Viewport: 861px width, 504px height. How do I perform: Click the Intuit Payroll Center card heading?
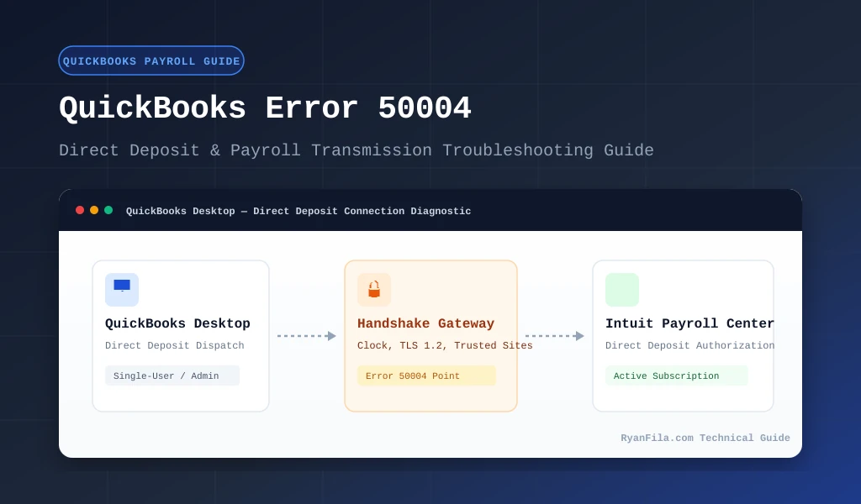point(689,323)
